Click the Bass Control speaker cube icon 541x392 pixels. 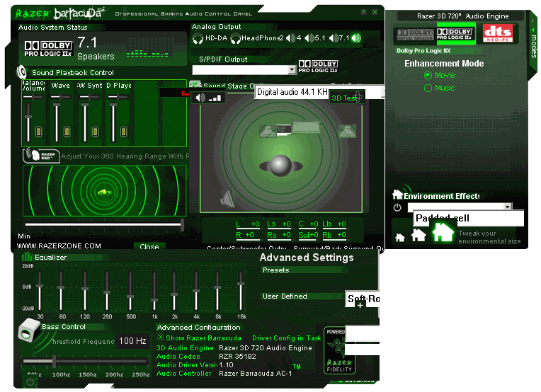(x=29, y=330)
